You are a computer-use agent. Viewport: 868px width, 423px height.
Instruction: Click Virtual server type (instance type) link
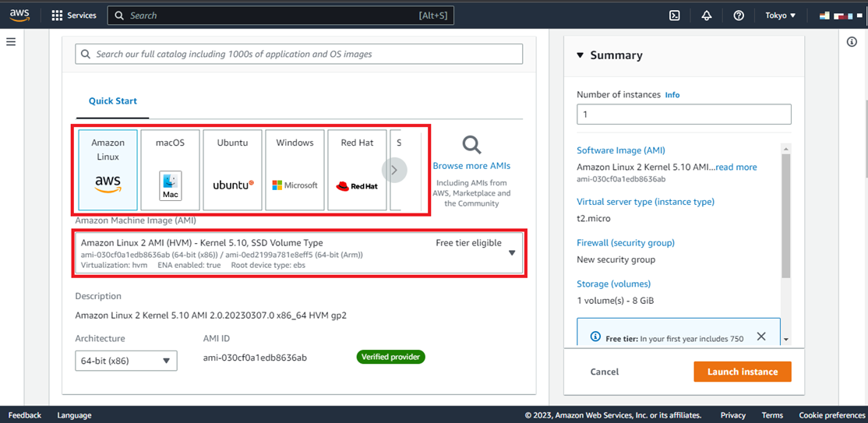click(x=645, y=202)
